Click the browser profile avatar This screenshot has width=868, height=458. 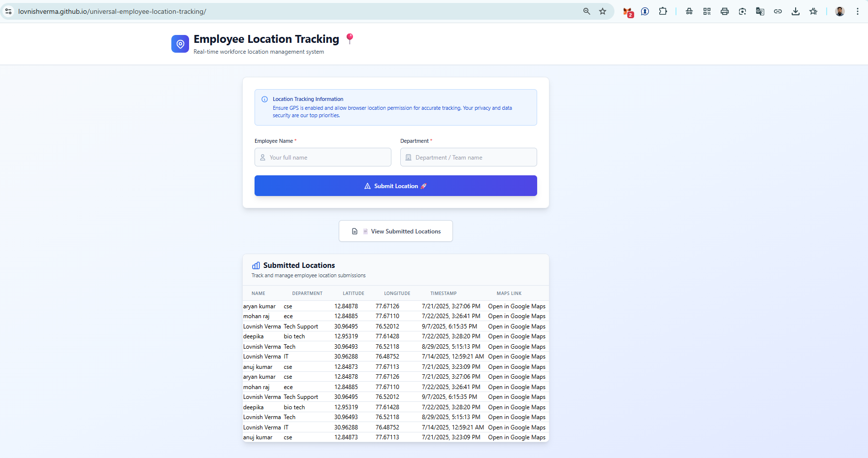(839, 11)
